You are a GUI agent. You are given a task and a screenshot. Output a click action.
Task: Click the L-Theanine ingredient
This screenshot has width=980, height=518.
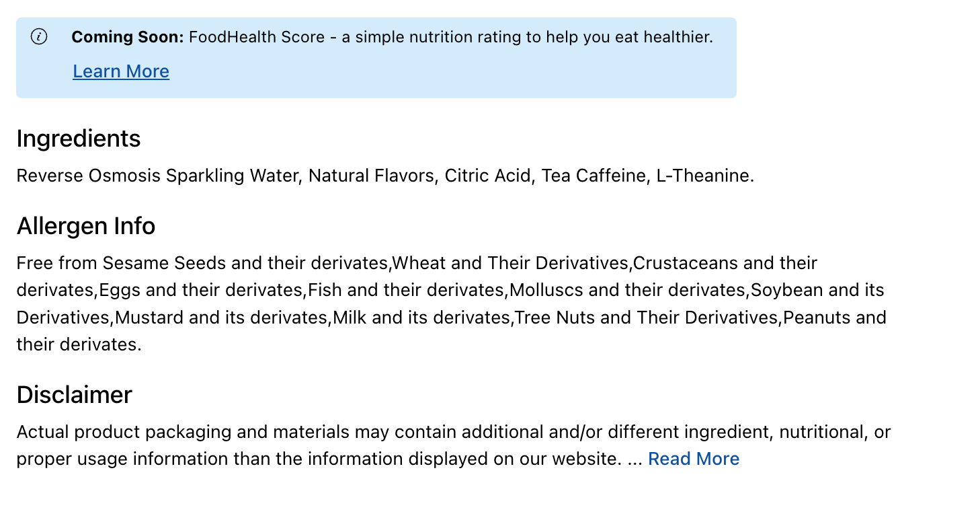[703, 176]
